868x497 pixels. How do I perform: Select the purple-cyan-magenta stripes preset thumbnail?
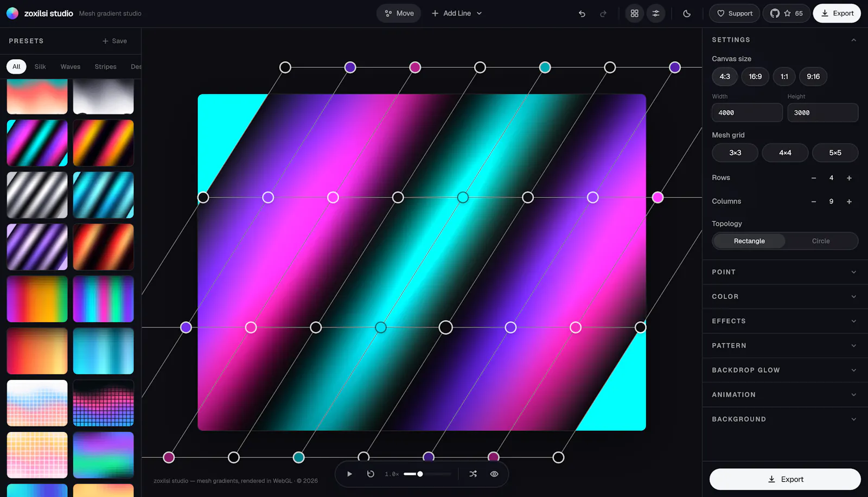click(37, 143)
